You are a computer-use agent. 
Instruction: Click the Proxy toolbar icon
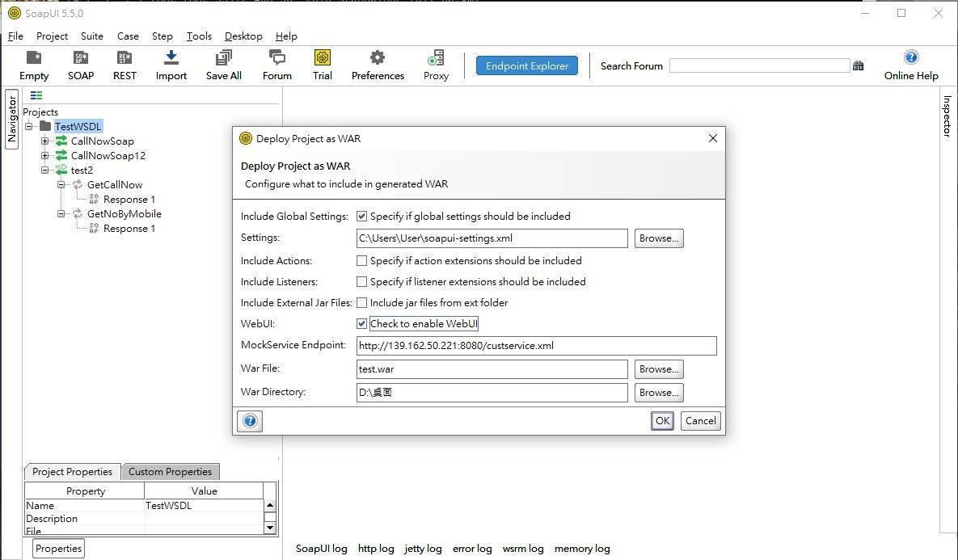[x=436, y=58]
